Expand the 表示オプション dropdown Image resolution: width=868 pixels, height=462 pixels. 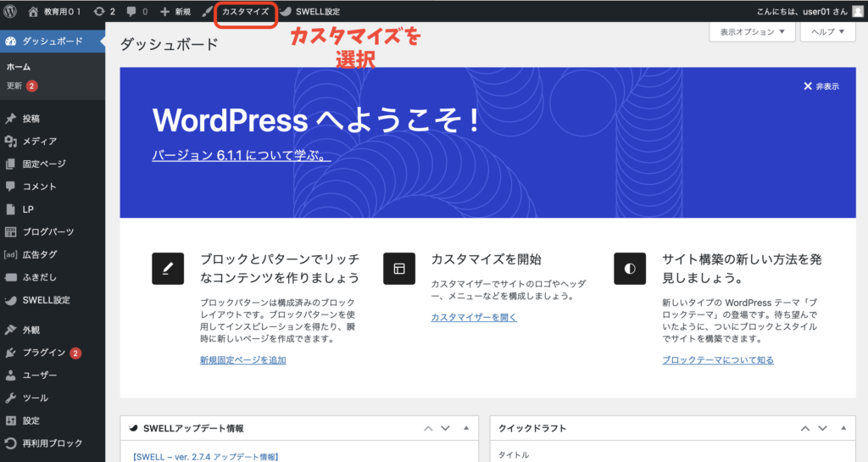[x=753, y=31]
